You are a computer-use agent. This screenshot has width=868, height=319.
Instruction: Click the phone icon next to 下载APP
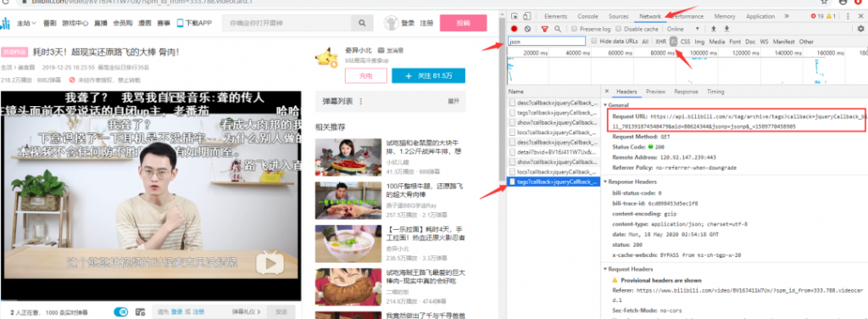click(180, 23)
